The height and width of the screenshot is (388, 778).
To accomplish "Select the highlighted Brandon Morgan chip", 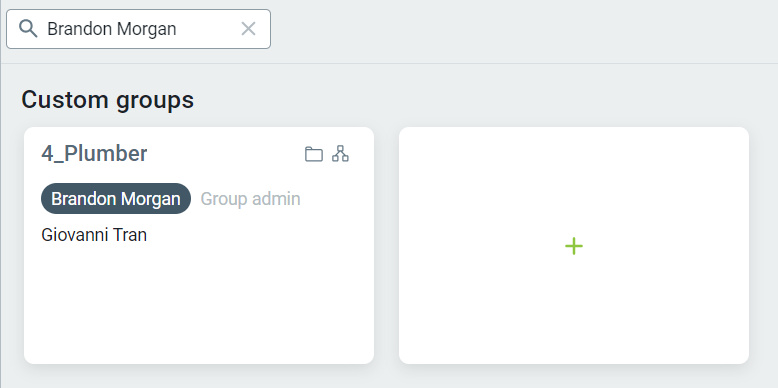I will [x=116, y=198].
